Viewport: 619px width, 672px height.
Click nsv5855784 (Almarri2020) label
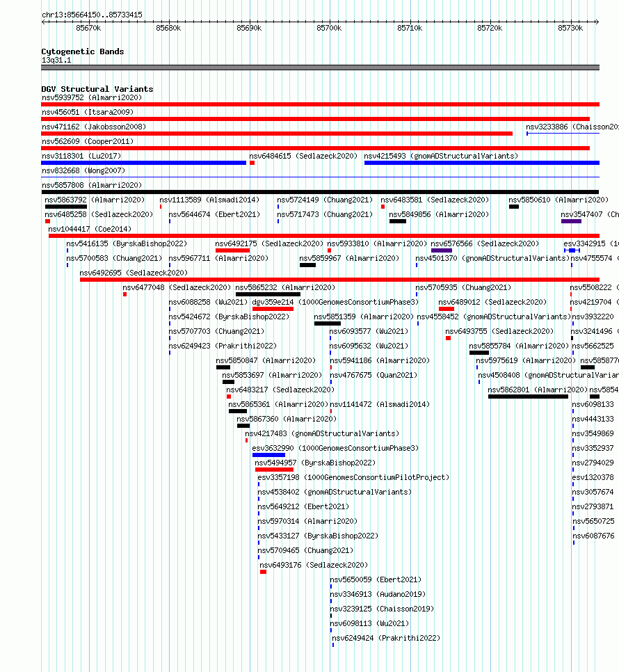click(519, 346)
